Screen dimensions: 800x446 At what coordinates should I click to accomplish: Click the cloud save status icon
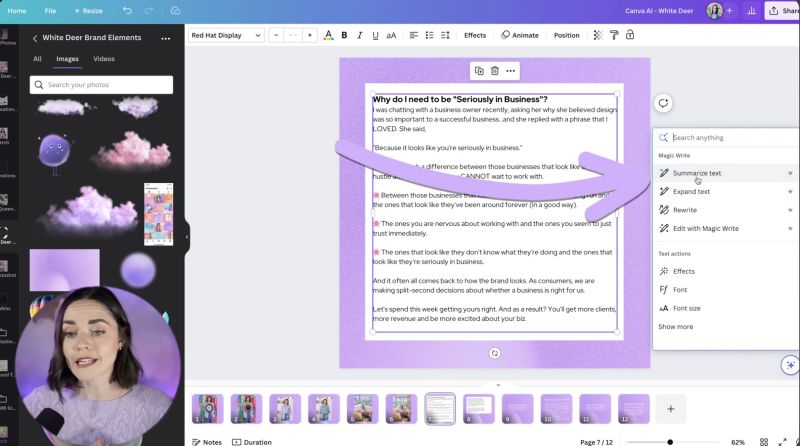[175, 10]
